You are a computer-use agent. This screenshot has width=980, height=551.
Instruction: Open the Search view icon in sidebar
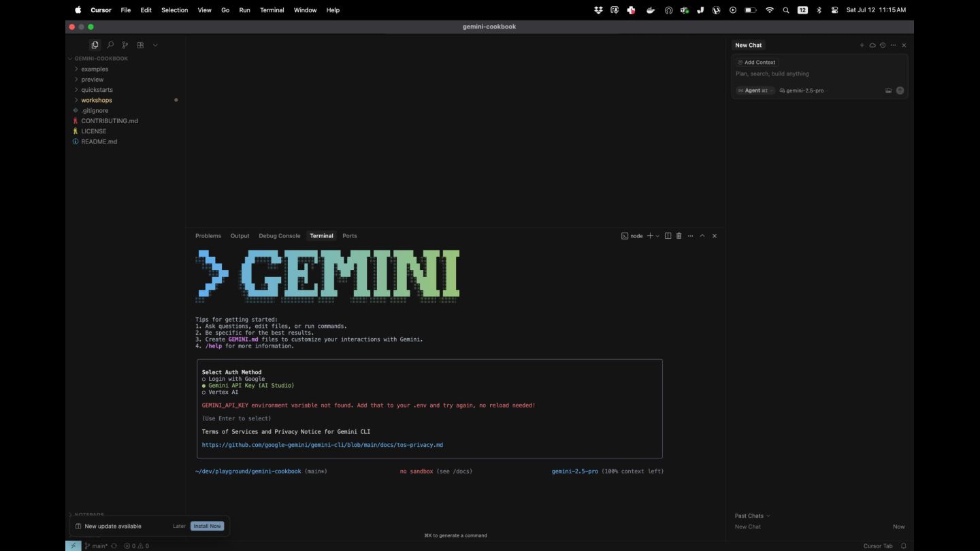(110, 45)
